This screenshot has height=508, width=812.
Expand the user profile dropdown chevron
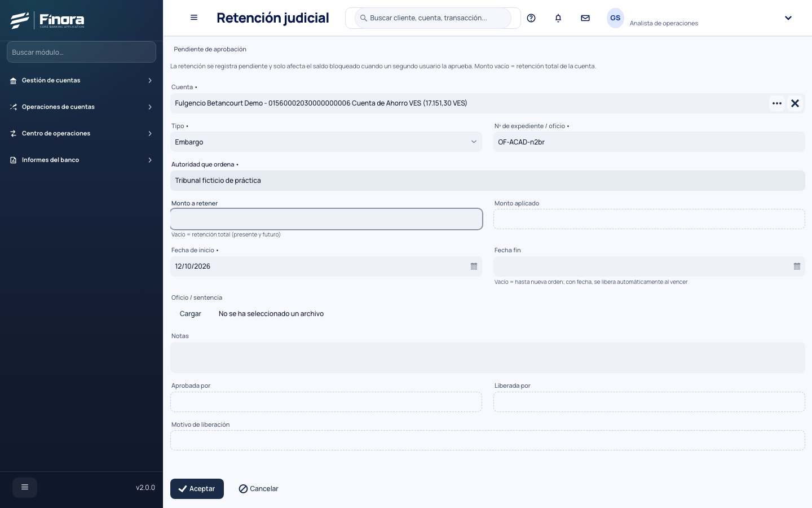tap(788, 18)
